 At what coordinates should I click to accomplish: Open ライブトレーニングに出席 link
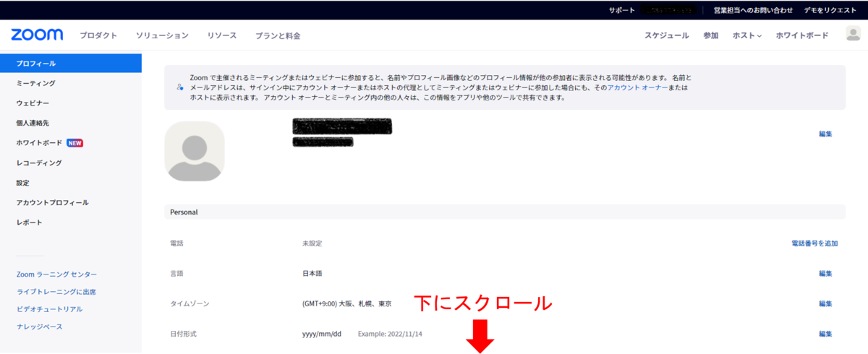tap(56, 292)
